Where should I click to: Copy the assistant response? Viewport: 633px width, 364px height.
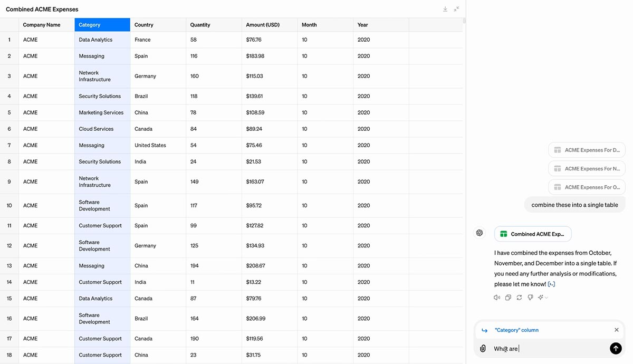pyautogui.click(x=508, y=298)
